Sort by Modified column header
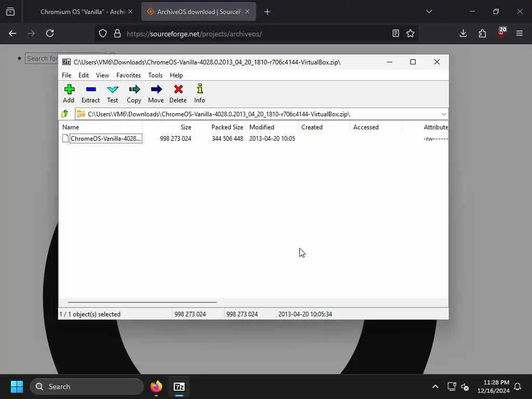 tap(272, 127)
